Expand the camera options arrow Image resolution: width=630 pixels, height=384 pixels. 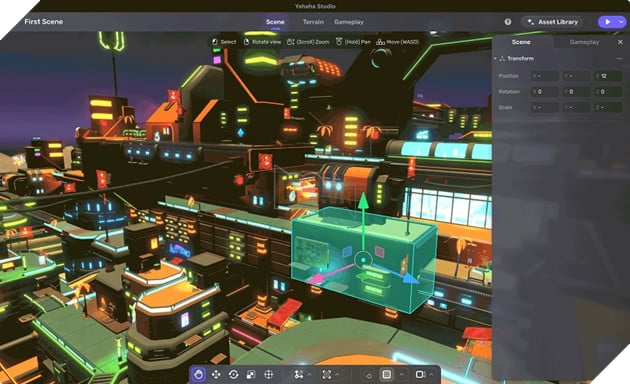[x=431, y=375]
